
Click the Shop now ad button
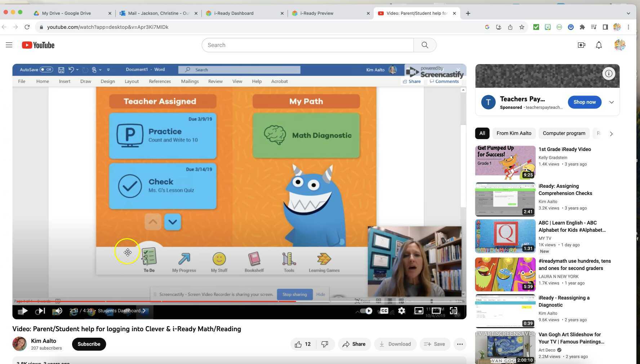tap(584, 102)
